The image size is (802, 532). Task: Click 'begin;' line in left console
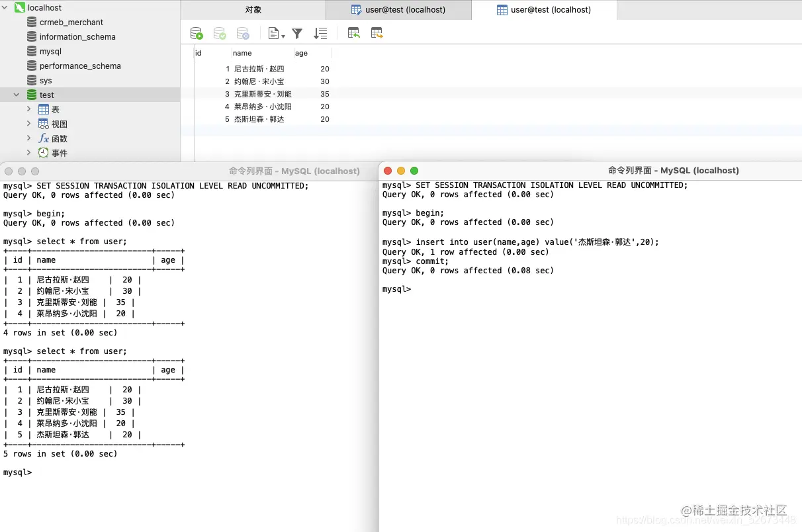[x=34, y=214]
